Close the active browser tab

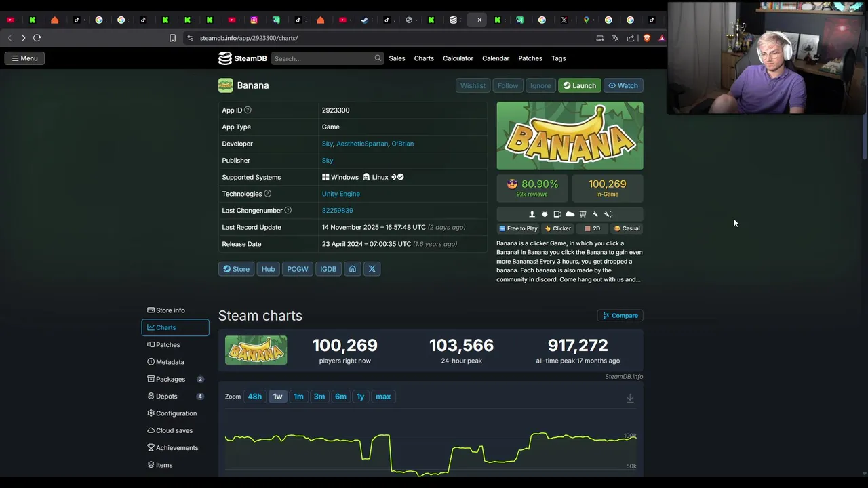click(479, 20)
